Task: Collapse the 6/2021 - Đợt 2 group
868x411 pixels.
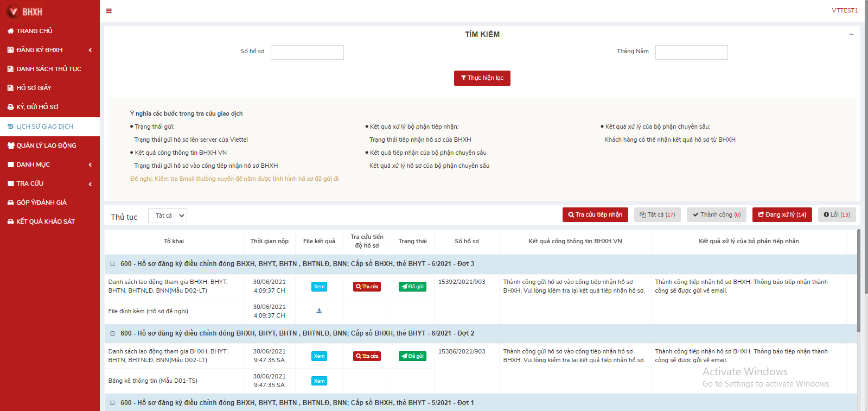Action: tap(113, 333)
